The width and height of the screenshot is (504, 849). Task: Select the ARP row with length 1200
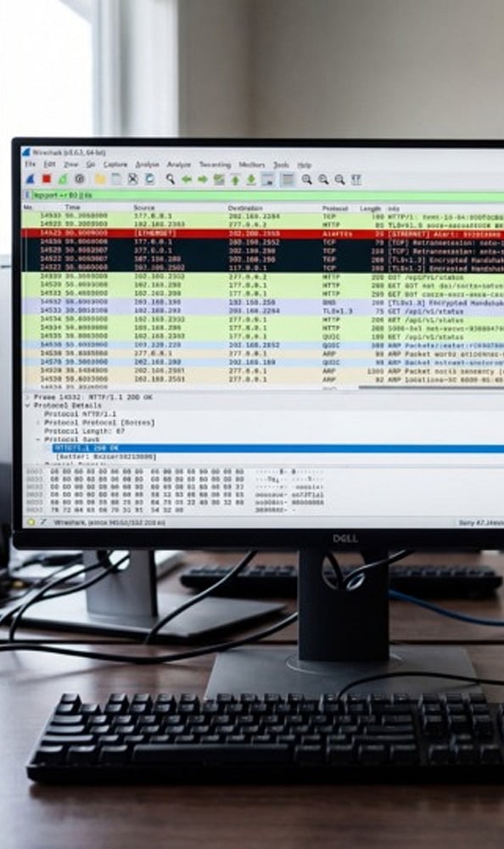(262, 371)
